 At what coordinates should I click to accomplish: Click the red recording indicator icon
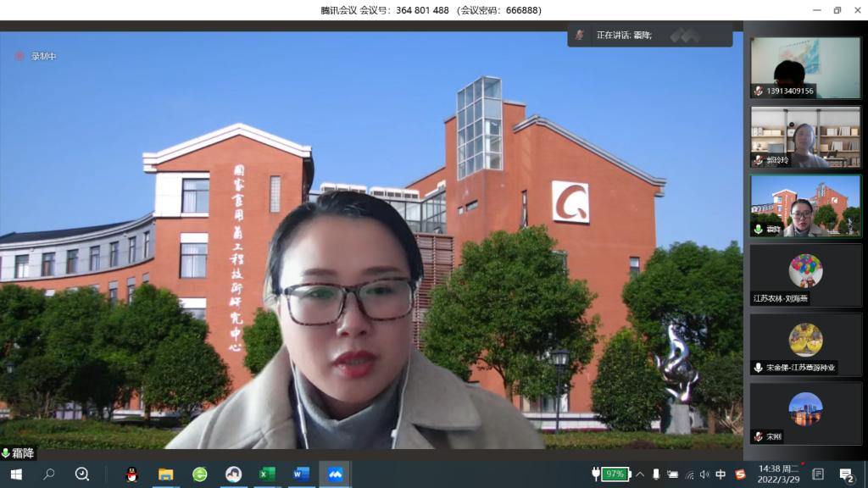coord(19,57)
